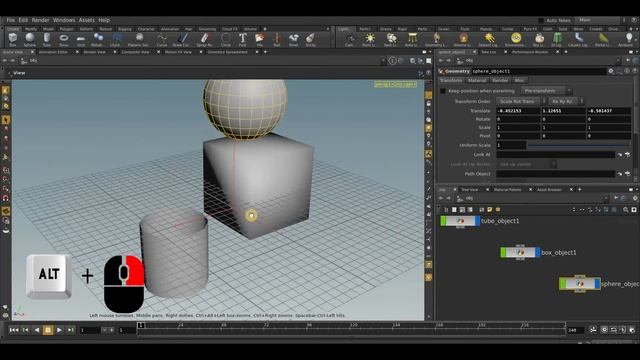Select the Curve shelf tool

coord(162,40)
